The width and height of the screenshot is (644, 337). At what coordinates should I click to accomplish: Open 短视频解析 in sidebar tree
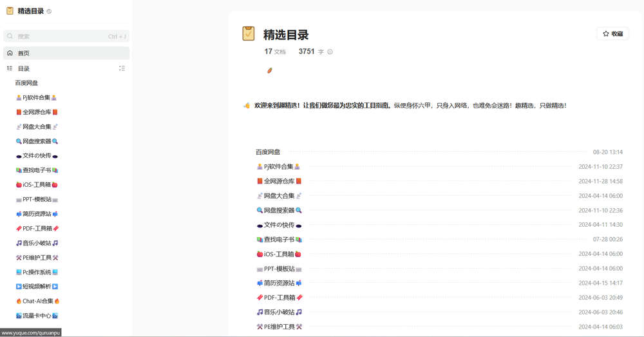click(x=37, y=287)
